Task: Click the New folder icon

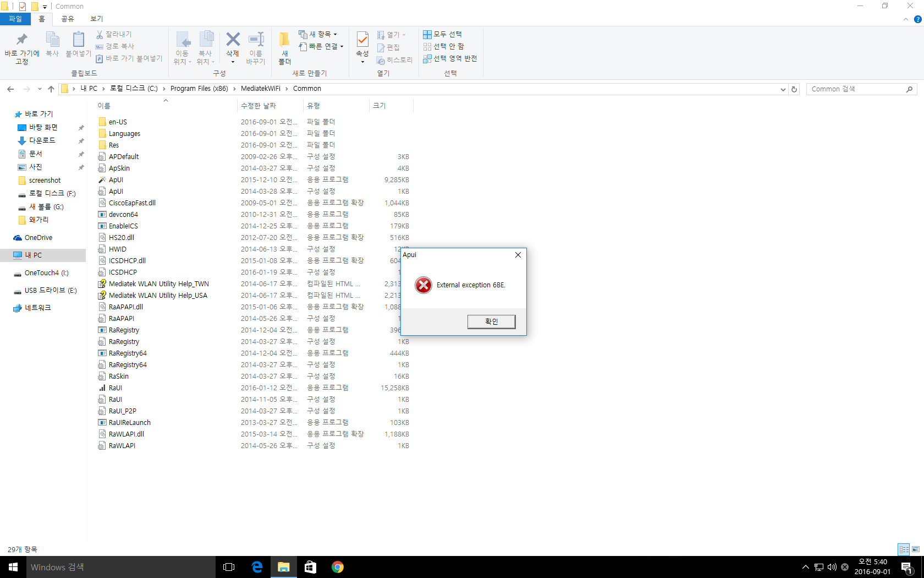Action: (284, 40)
